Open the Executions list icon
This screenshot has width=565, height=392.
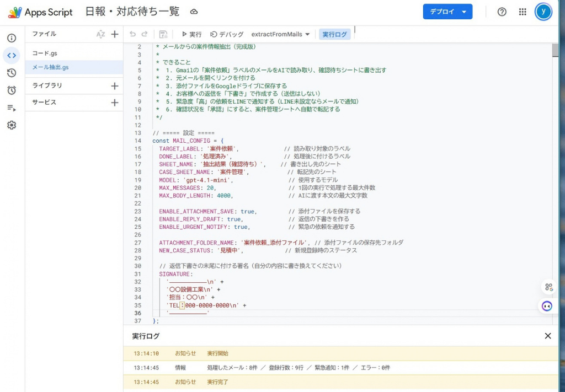(x=12, y=108)
